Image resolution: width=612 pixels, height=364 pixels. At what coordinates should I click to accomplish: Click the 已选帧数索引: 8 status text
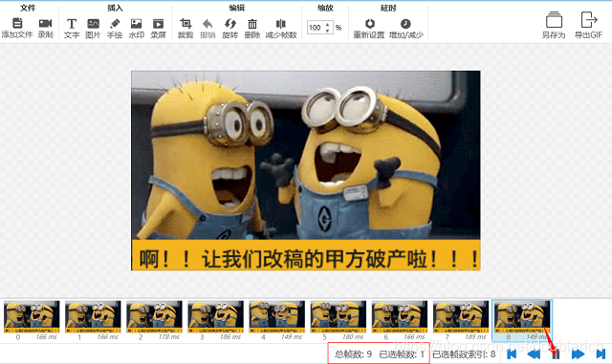[464, 354]
